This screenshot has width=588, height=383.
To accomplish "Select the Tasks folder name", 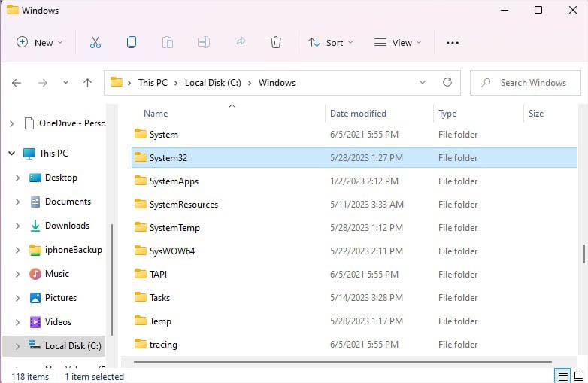I will coord(159,297).
